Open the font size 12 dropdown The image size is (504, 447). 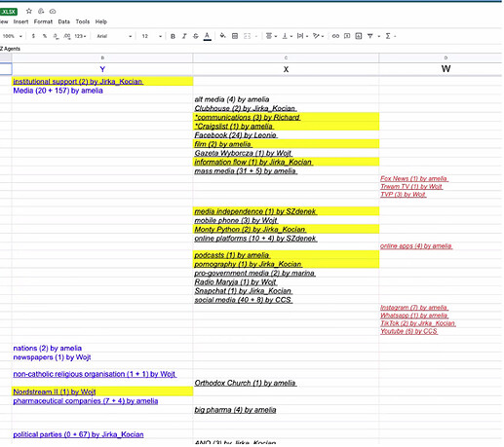(x=152, y=36)
